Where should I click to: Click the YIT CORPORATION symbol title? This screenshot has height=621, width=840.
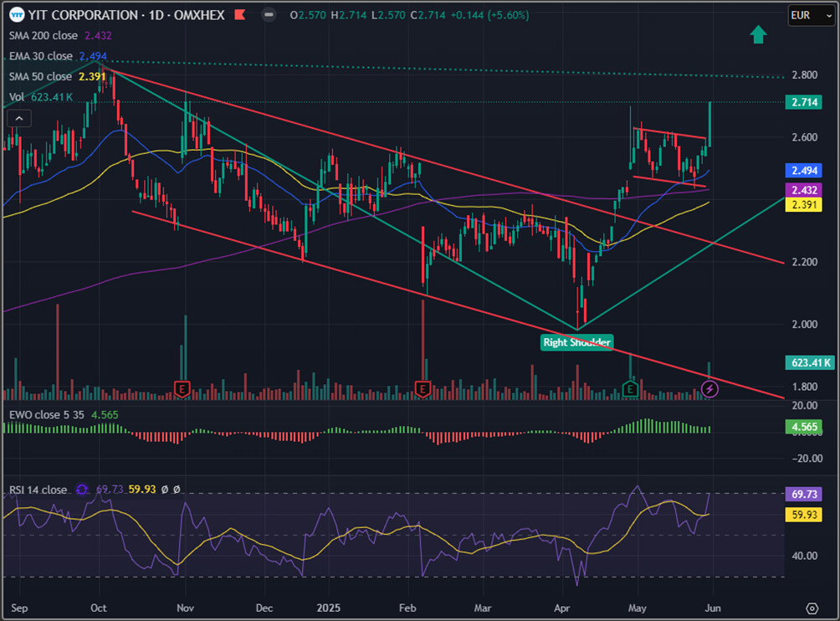85,15
